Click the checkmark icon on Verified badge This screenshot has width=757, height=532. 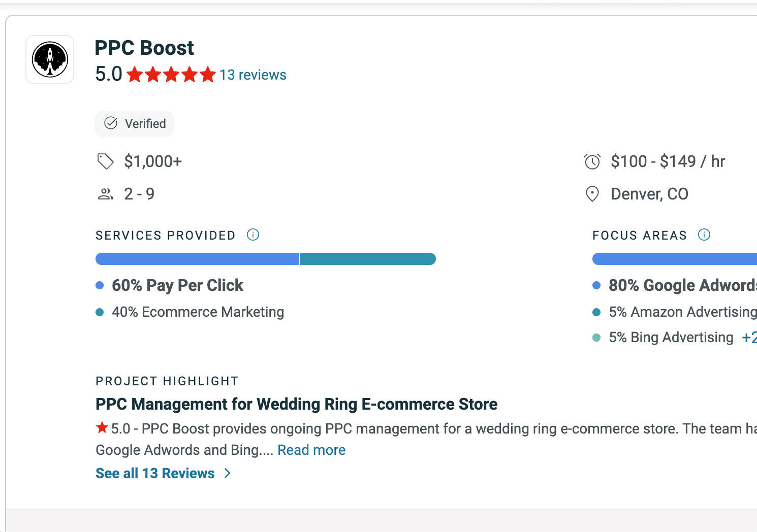click(x=111, y=122)
